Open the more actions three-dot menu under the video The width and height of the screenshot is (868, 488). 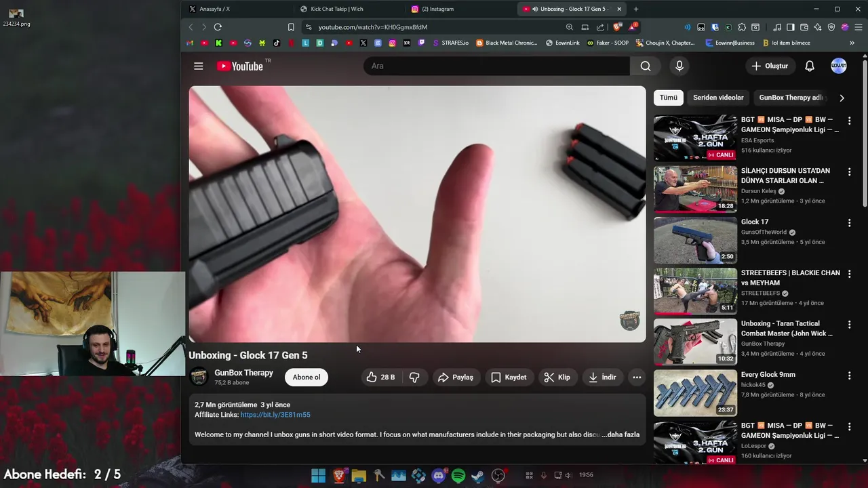pyautogui.click(x=636, y=378)
